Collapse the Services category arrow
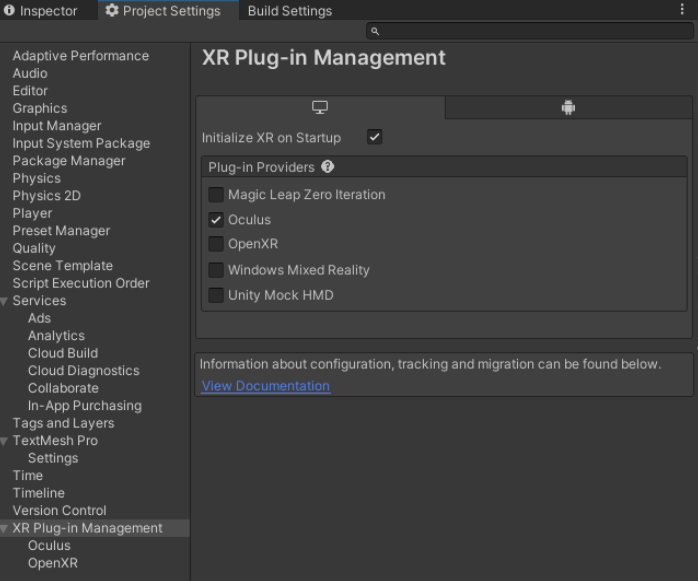Viewport: 698px width, 581px height. pyautogui.click(x=5, y=301)
